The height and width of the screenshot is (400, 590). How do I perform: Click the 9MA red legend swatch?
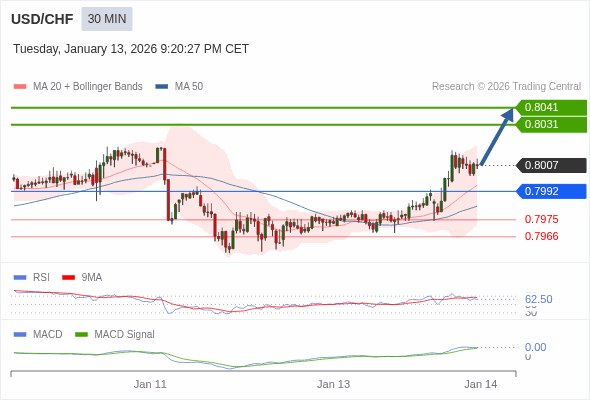tap(68, 278)
